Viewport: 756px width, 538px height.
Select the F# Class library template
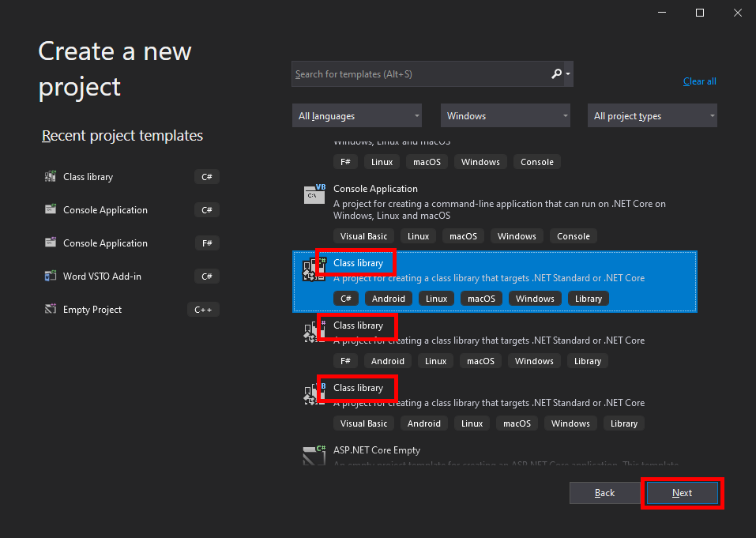coord(358,325)
